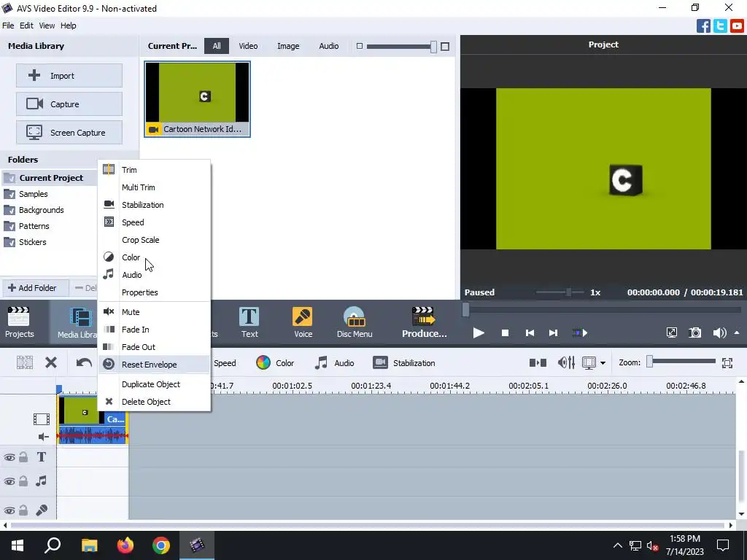Viewport: 747px width, 560px height.
Task: Go to next scene
Action: click(580, 332)
